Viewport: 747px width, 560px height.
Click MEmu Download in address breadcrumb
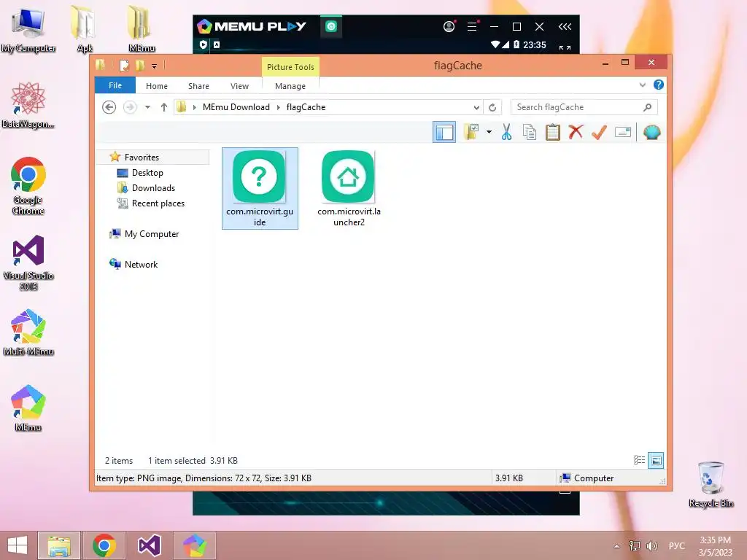pyautogui.click(x=236, y=107)
